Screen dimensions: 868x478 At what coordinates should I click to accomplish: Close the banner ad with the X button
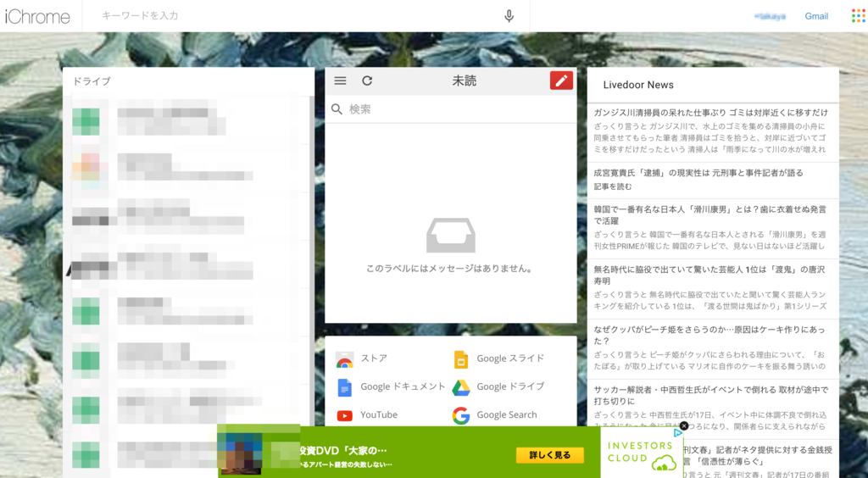point(684,425)
